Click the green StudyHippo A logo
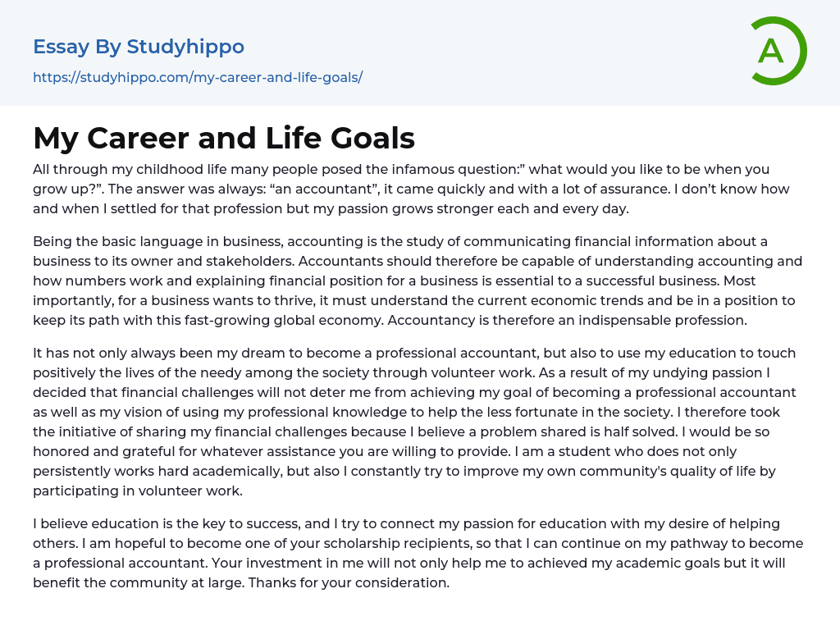The image size is (840, 639). tap(778, 51)
